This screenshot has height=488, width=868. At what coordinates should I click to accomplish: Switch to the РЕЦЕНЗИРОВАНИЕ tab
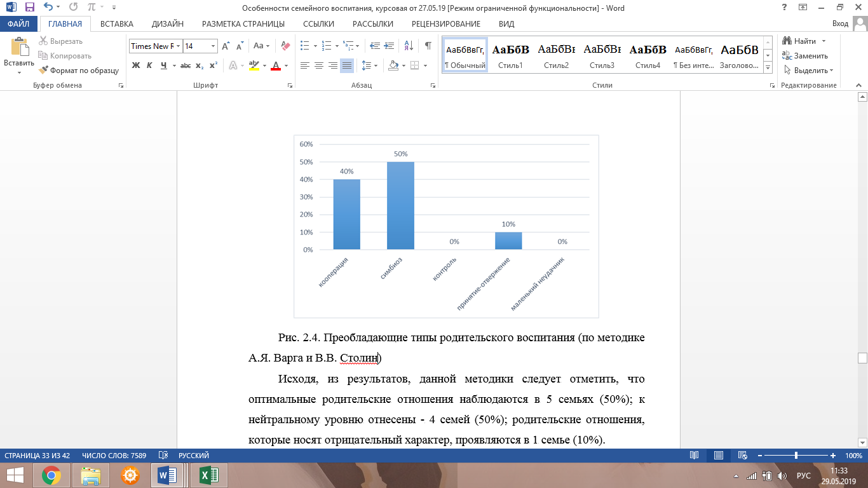pos(445,24)
